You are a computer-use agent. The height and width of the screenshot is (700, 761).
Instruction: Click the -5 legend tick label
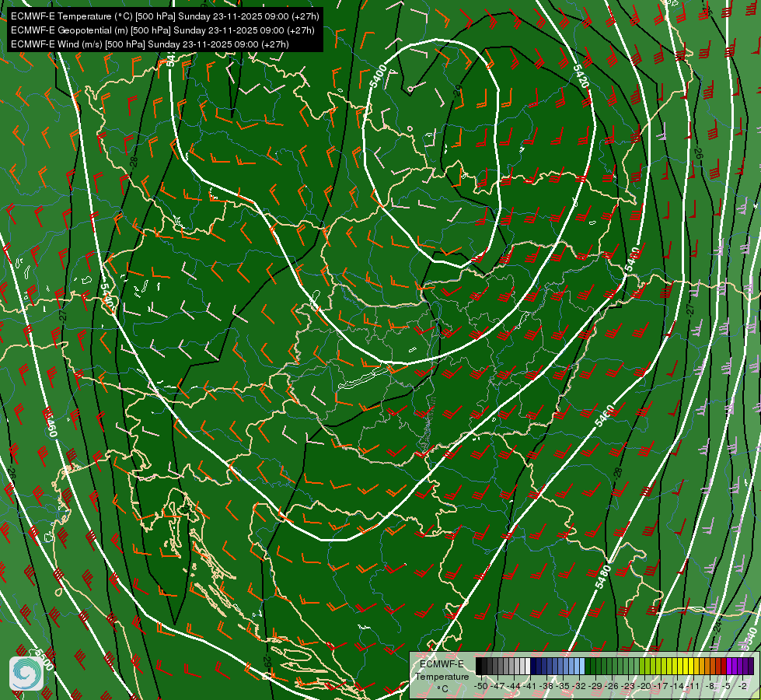pos(726,686)
